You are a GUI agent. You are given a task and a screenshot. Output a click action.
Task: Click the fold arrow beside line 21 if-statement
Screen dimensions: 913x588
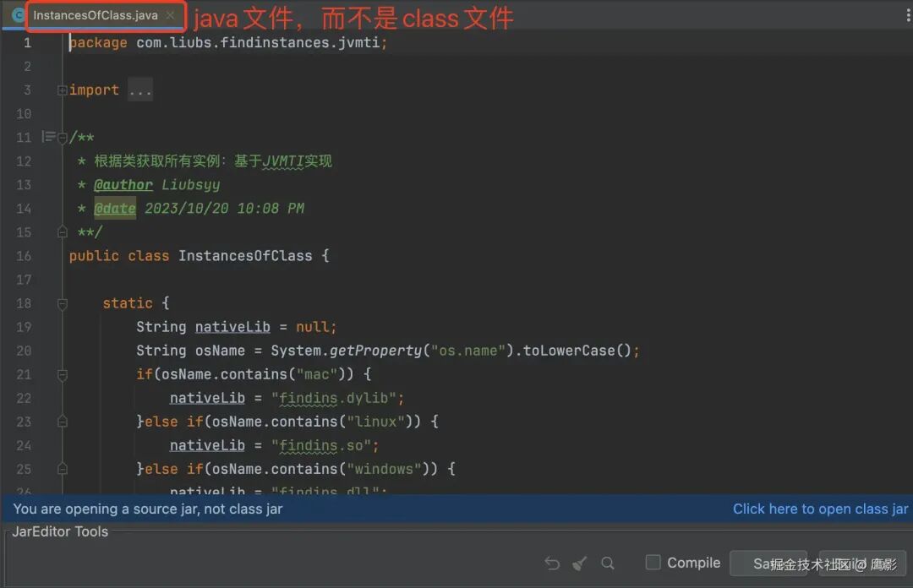pyautogui.click(x=62, y=373)
